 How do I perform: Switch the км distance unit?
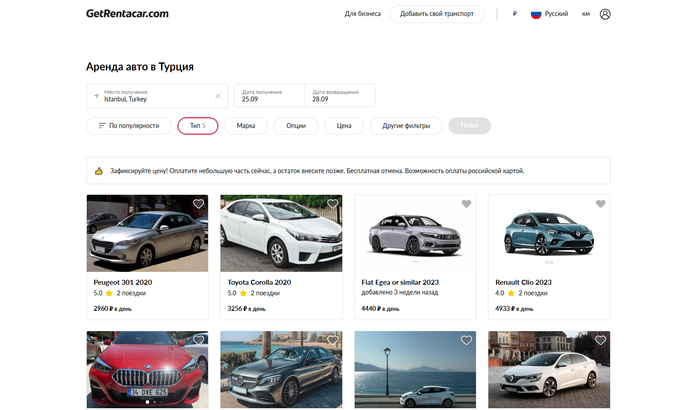pos(585,14)
